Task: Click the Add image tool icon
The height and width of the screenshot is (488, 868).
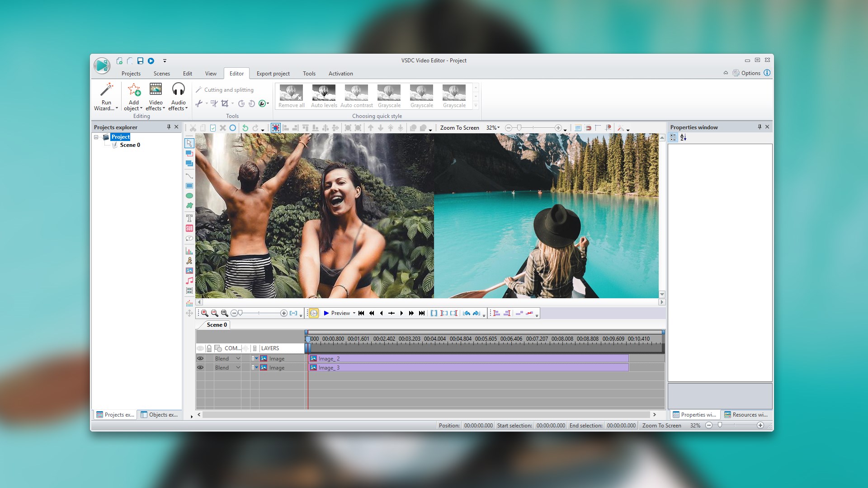Action: point(189,271)
